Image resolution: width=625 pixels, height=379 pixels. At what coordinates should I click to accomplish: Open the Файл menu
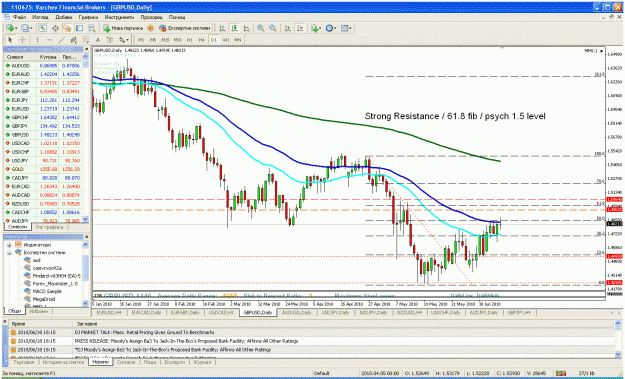(20, 18)
